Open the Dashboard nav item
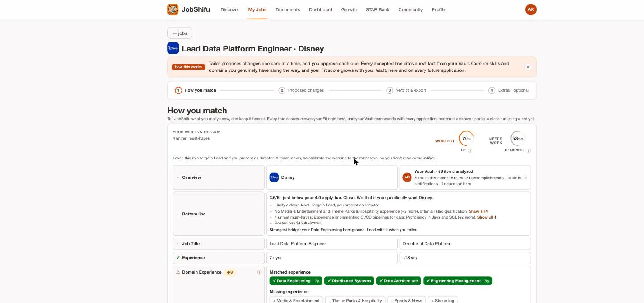This screenshot has width=644, height=303. coord(321,9)
